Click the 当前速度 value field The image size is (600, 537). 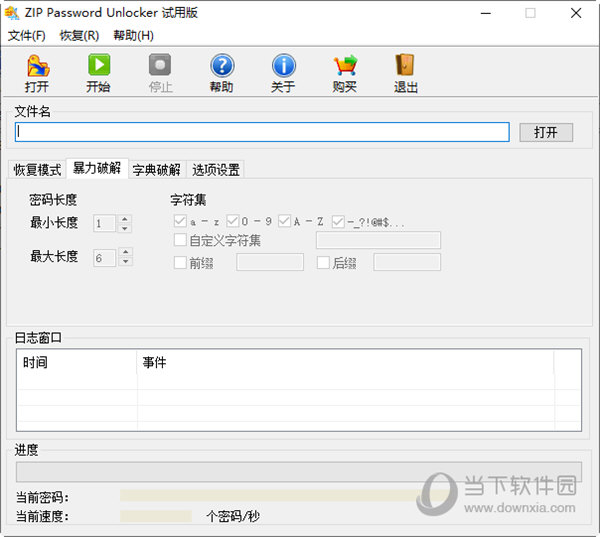pyautogui.click(x=156, y=516)
